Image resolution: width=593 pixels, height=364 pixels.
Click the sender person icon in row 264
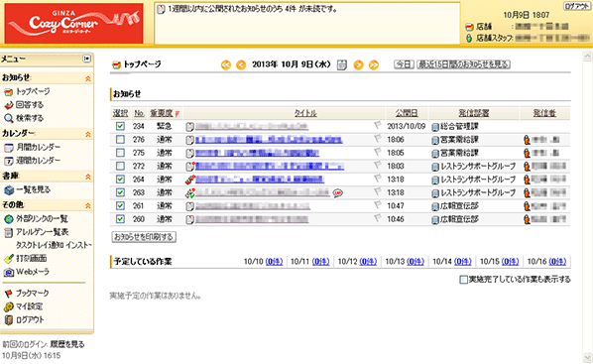(x=527, y=180)
